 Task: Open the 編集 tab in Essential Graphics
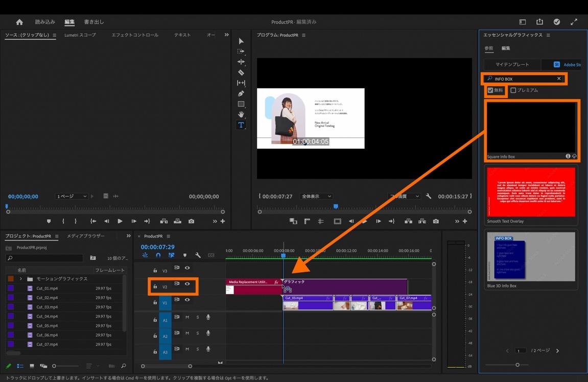tap(506, 49)
